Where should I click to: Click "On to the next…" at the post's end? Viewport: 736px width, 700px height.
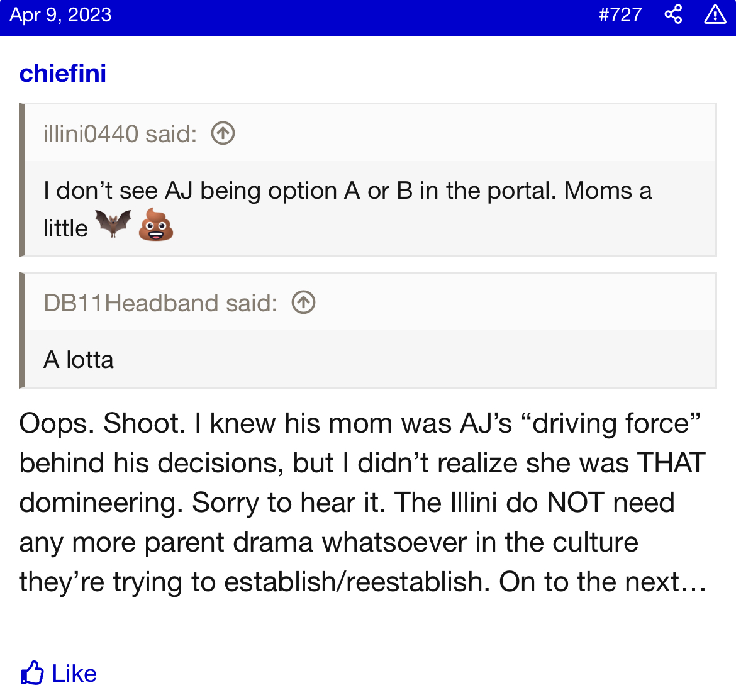603,582
